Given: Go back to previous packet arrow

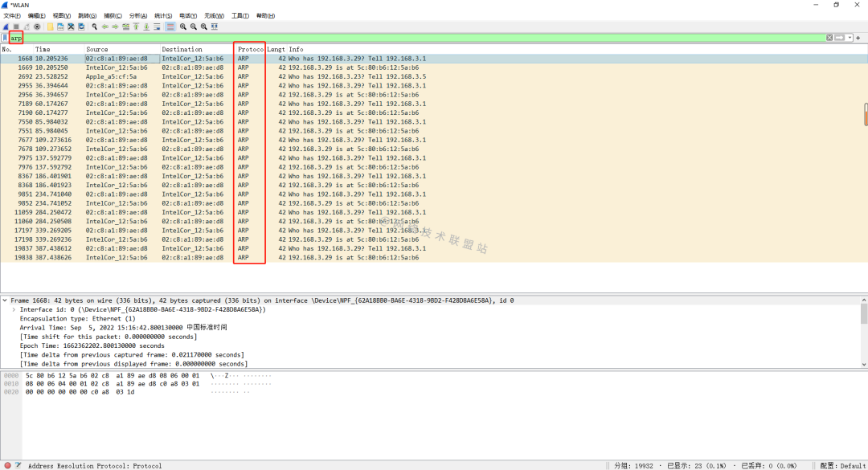Looking at the screenshot, I should tap(104, 27).
